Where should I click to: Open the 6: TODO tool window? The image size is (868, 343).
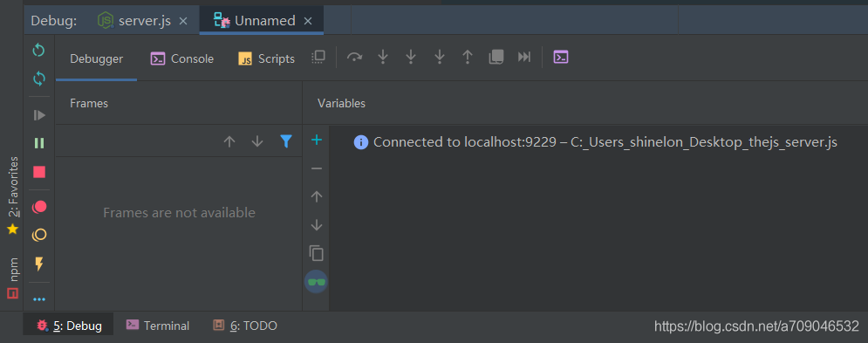[245, 326]
